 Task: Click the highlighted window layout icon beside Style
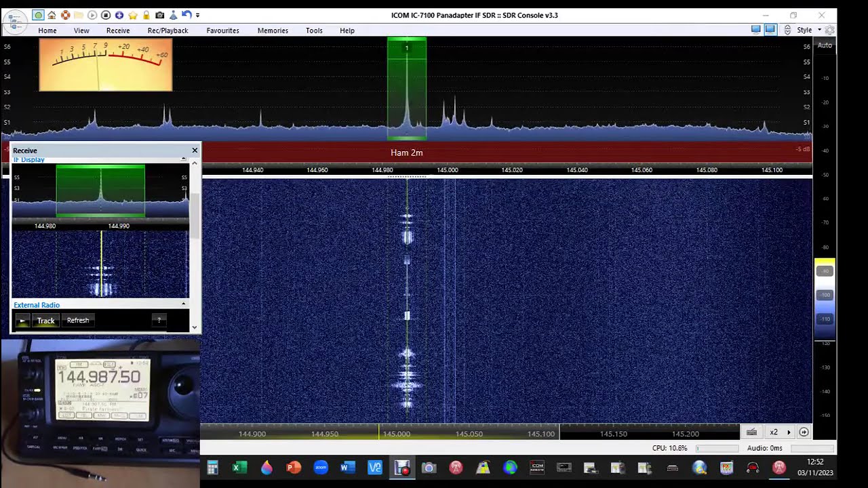click(770, 30)
